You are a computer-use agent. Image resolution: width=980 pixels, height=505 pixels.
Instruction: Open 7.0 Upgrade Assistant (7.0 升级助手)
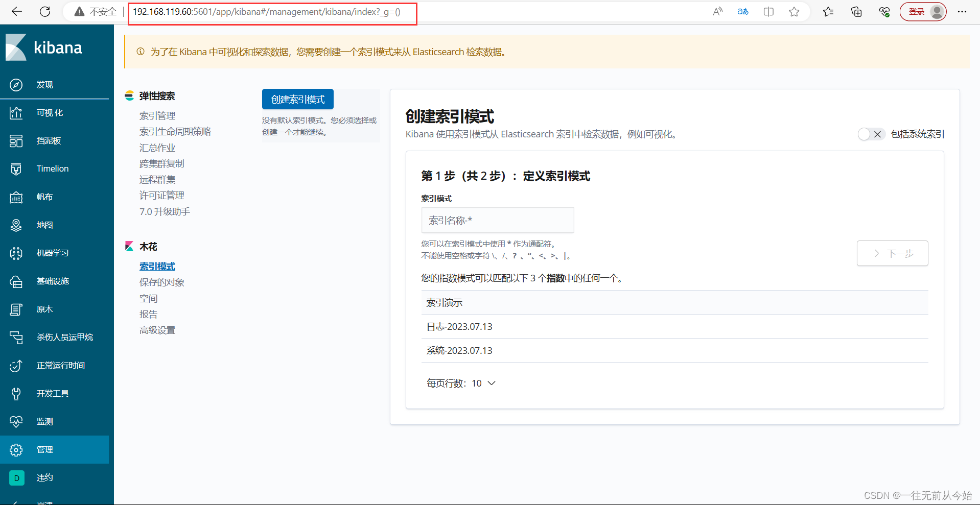click(x=165, y=212)
